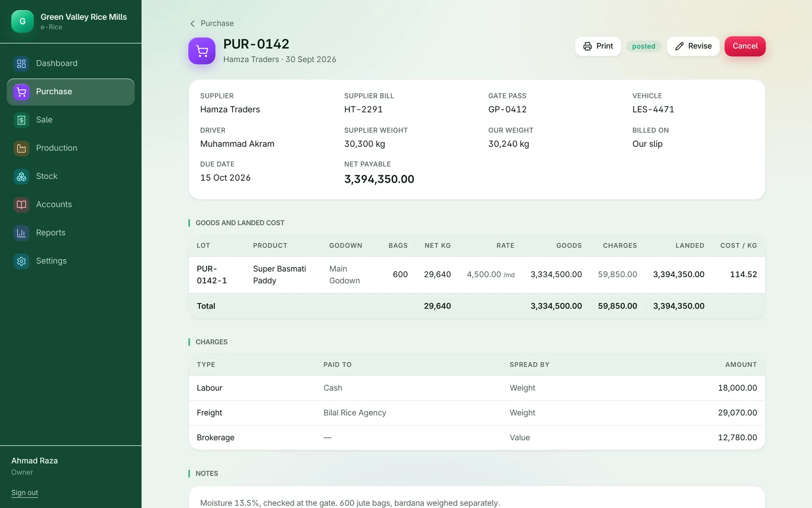Click the purple cart icon beside PUR-0142
This screenshot has height=508, width=812.
coord(202,51)
